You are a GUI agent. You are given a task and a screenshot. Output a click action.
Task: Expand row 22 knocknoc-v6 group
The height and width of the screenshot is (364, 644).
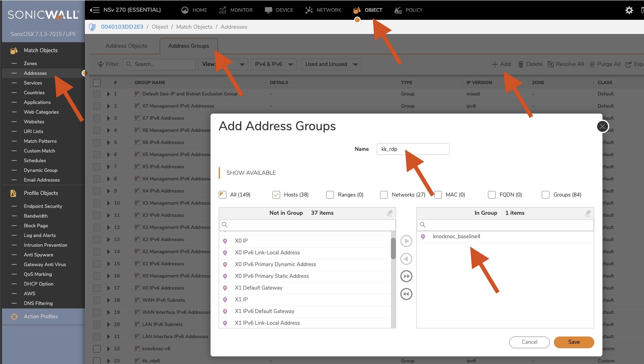pyautogui.click(x=108, y=349)
